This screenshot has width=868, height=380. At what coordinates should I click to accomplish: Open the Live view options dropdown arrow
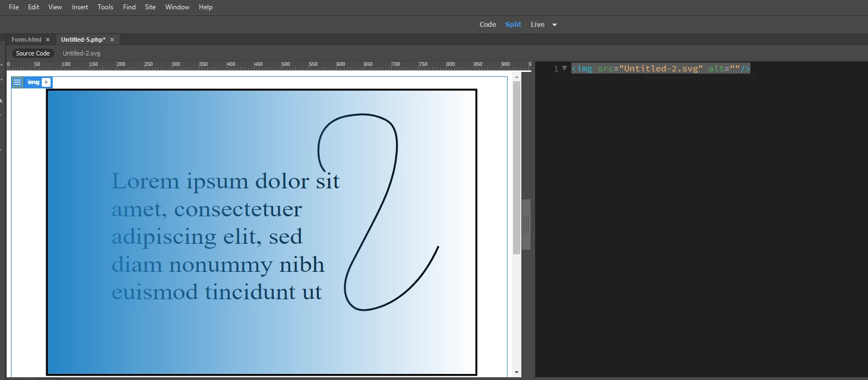point(554,25)
